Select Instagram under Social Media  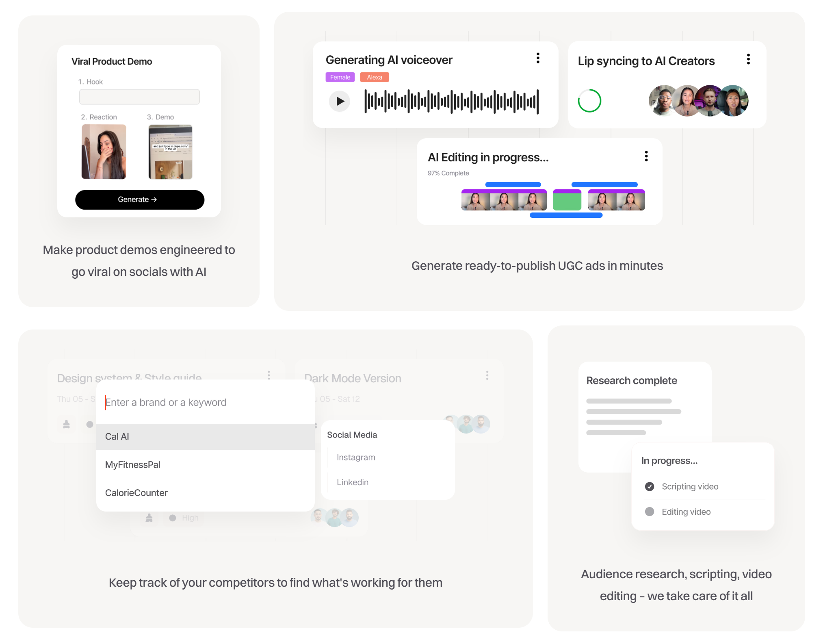point(356,457)
